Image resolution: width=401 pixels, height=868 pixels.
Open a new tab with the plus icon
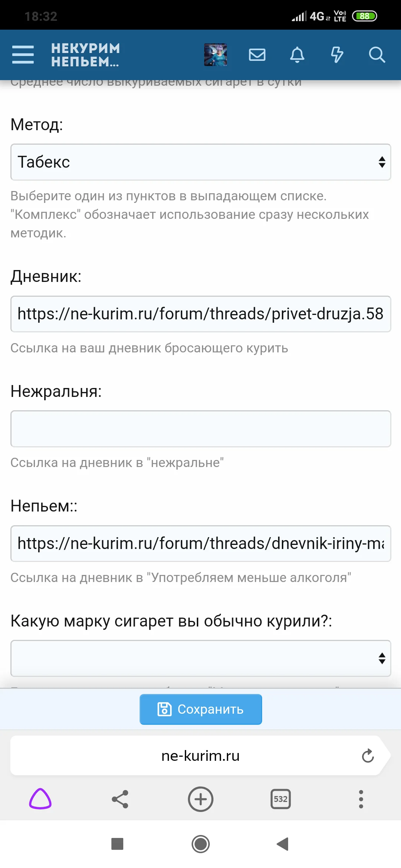pos(200,799)
